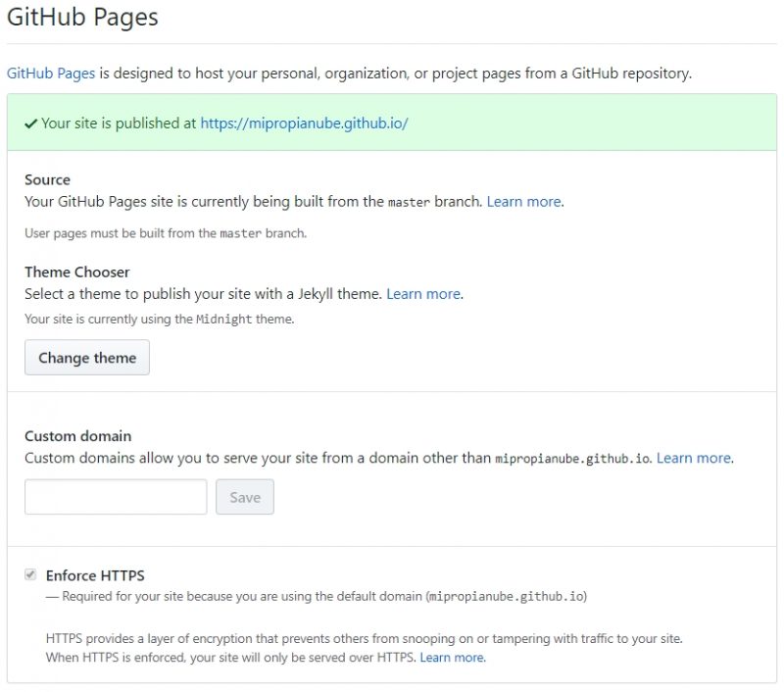Click the Custom domain heading
This screenshot has height=692, width=784.
pyautogui.click(x=77, y=436)
